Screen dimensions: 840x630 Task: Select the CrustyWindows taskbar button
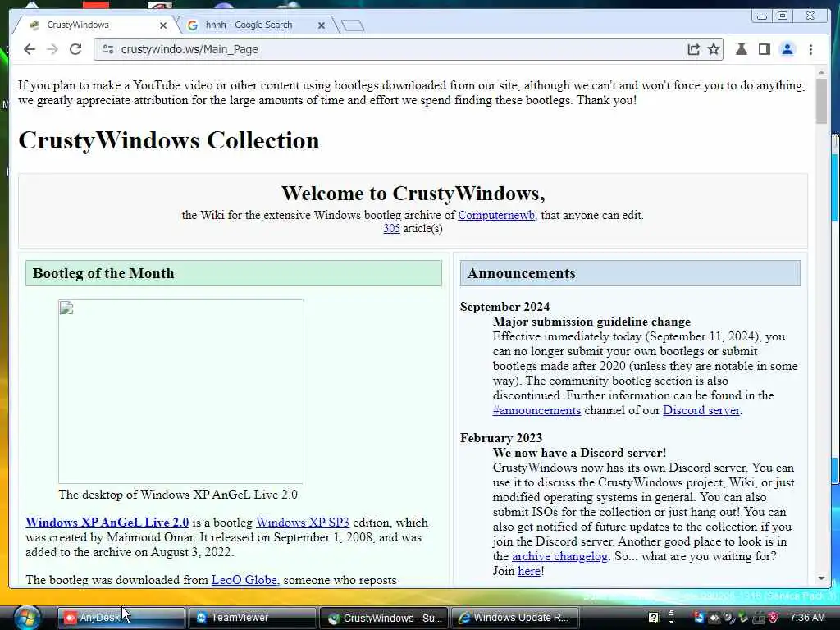coord(384,618)
